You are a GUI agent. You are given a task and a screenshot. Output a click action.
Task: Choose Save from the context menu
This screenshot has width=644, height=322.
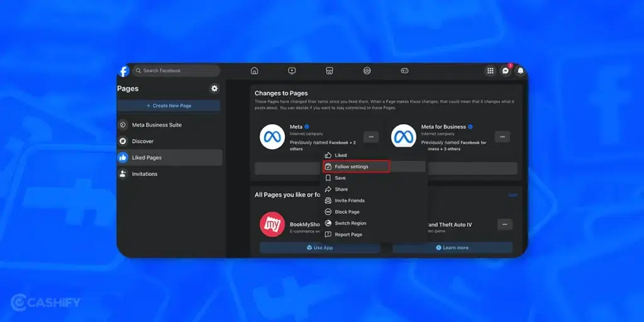(x=374, y=178)
